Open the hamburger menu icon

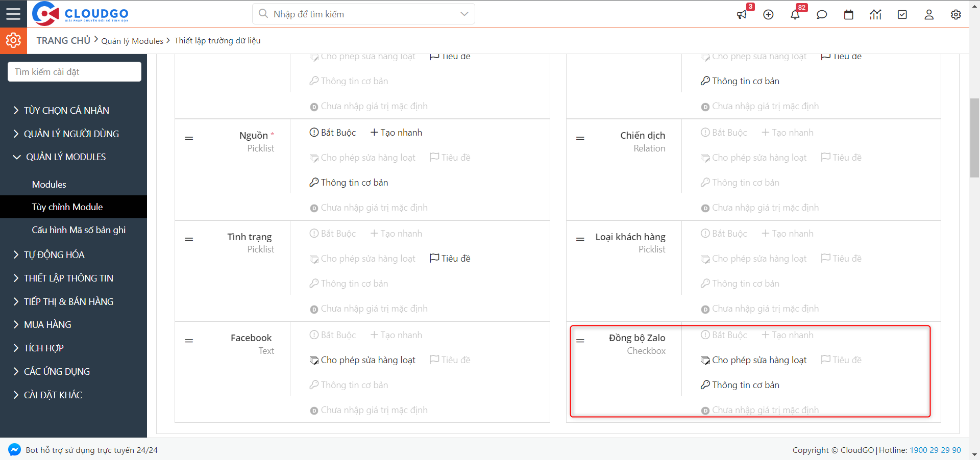13,14
